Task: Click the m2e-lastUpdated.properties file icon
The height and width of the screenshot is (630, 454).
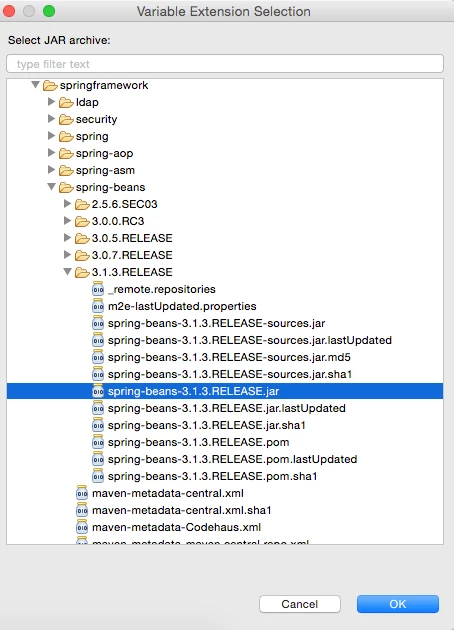Action: click(x=98, y=306)
